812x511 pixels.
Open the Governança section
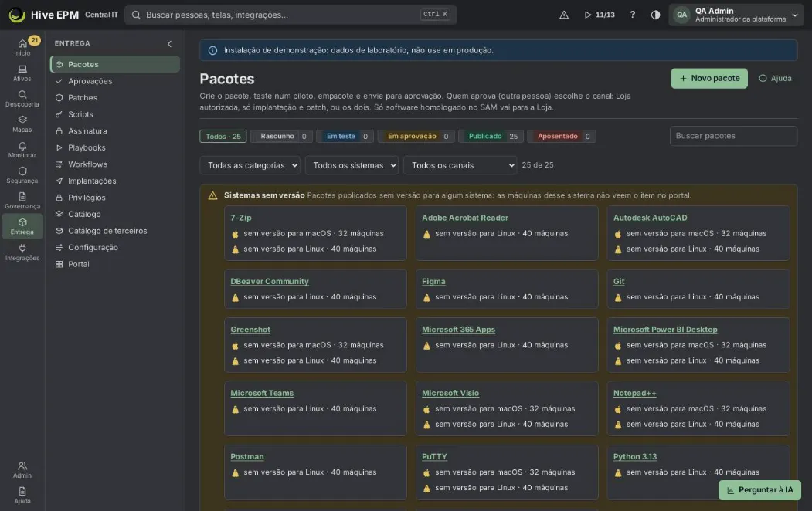tap(22, 201)
